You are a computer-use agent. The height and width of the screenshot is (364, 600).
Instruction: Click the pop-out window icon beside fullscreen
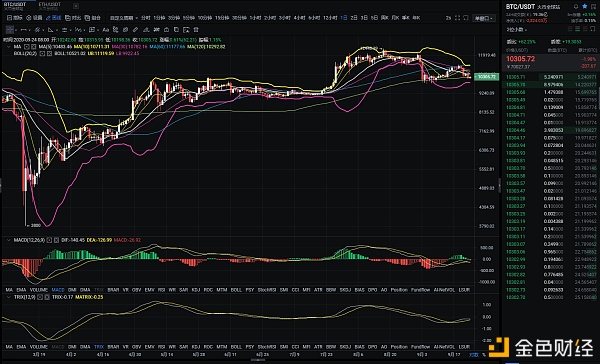(466, 18)
